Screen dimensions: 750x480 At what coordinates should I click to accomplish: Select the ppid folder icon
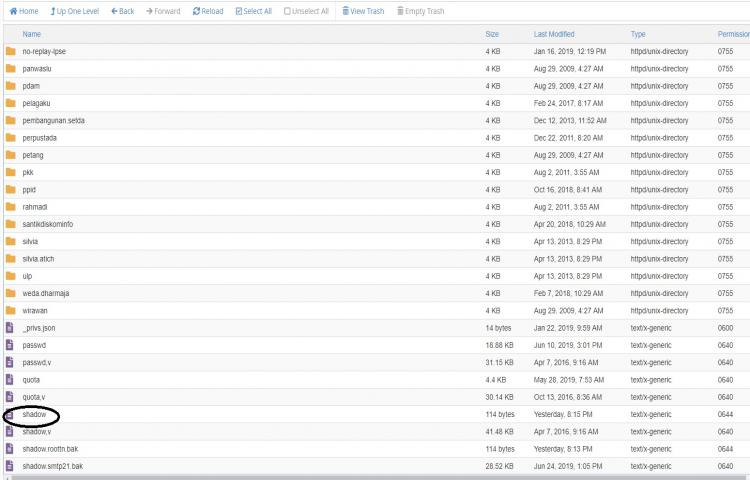tap(10, 189)
